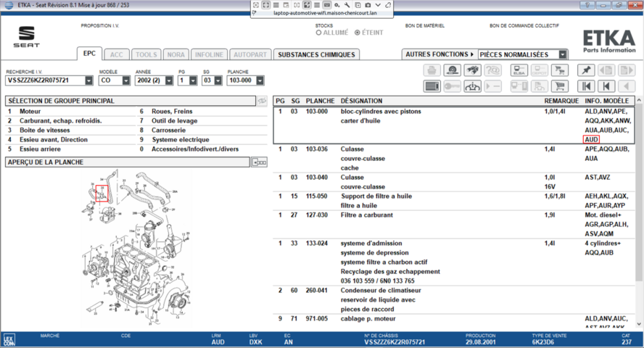
Task: Select row 115-050 Support de filtre à huile
Action: tap(454, 201)
